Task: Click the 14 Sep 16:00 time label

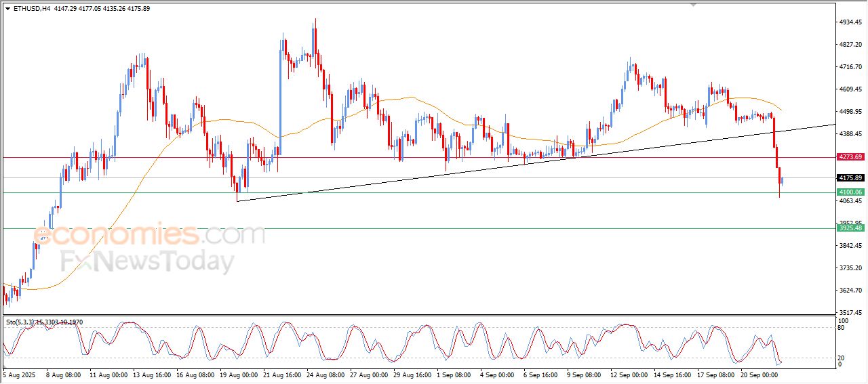Action: [x=672, y=374]
